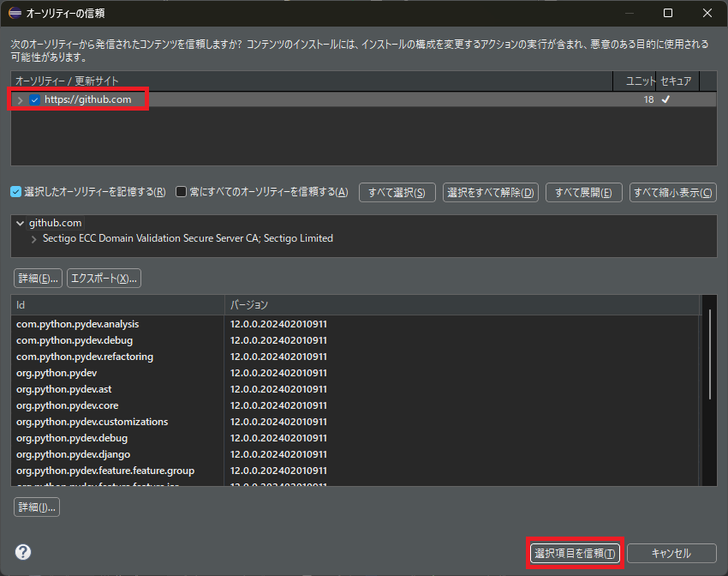Click the 選択をすべて解除 button
This screenshot has height=576, width=728.
(490, 192)
